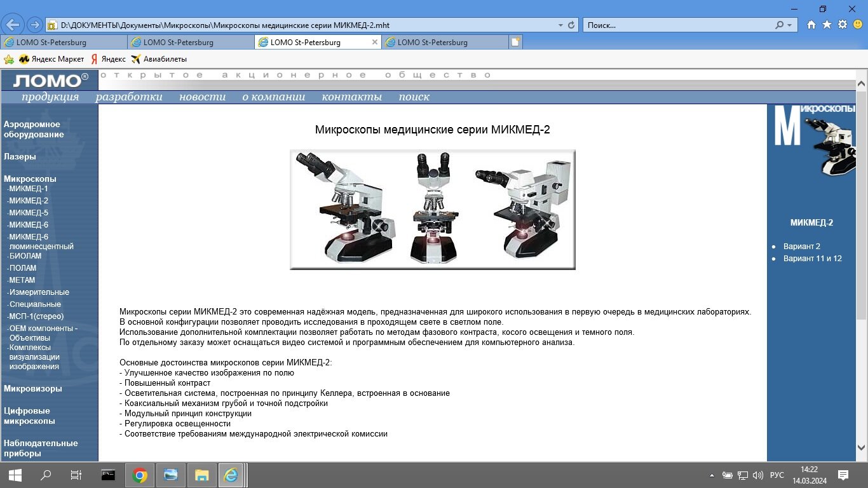Image resolution: width=868 pixels, height=488 pixels.
Task: Click the browser Forward arrow button
Action: pos(34,25)
